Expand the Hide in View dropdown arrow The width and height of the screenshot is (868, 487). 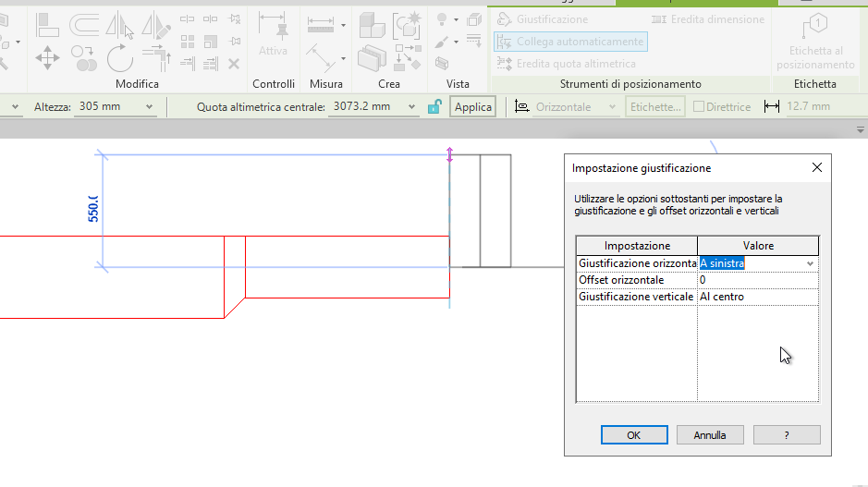coord(456,20)
